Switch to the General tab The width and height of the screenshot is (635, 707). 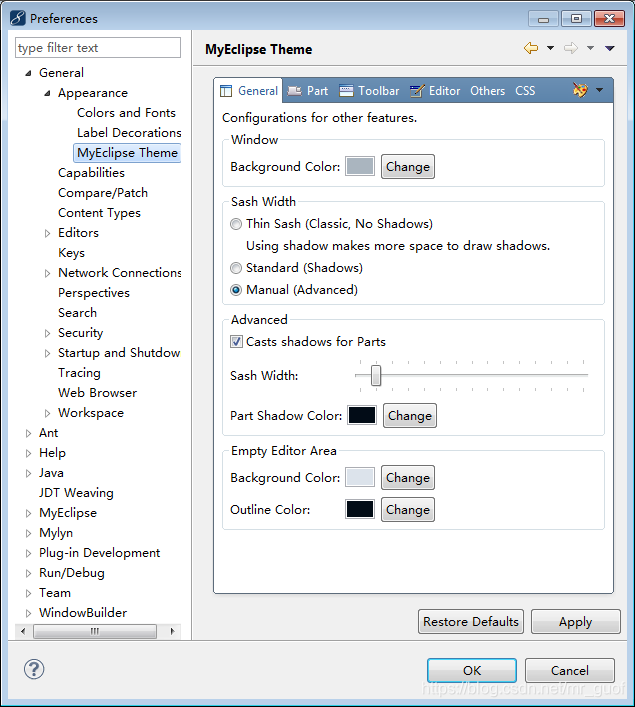(x=248, y=91)
